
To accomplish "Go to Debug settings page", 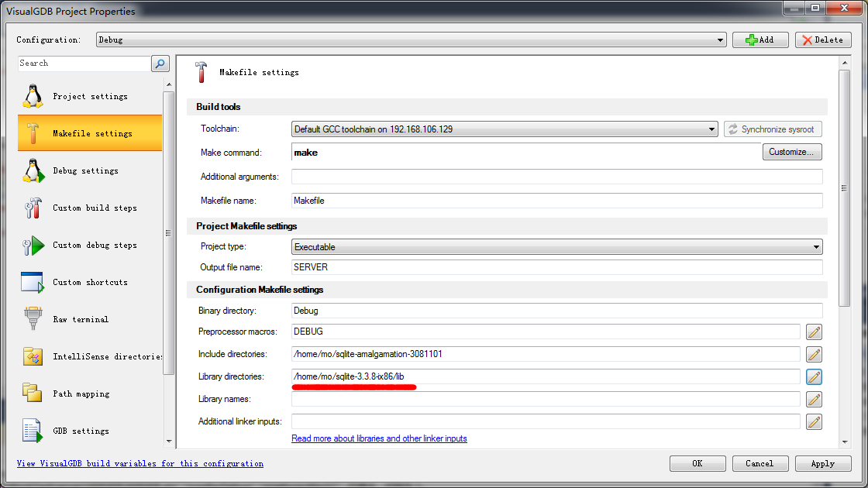I will point(90,171).
